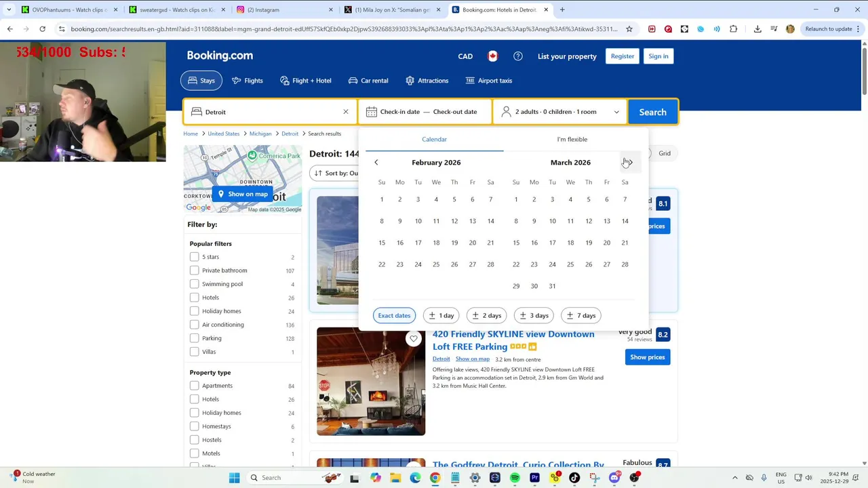The height and width of the screenshot is (488, 868).
Task: Click the check-in / check-out date field
Action: [425, 112]
